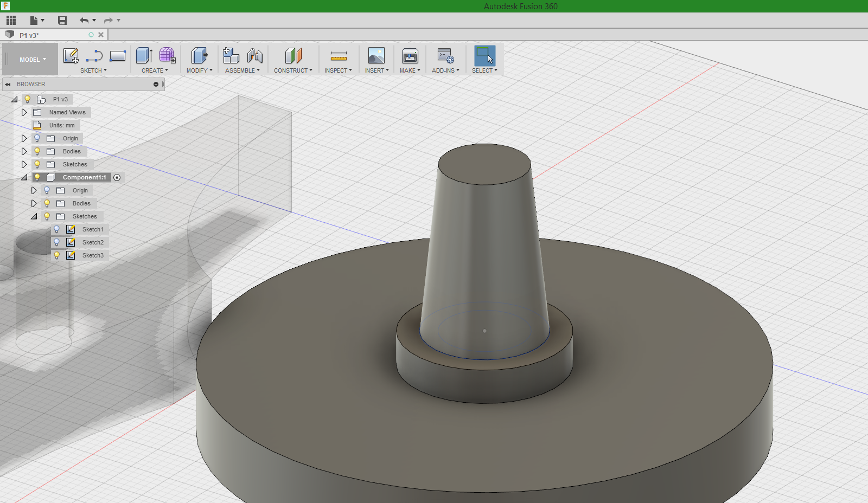The width and height of the screenshot is (868, 503).
Task: Click the Component1:1 activate radio button
Action: click(x=117, y=178)
